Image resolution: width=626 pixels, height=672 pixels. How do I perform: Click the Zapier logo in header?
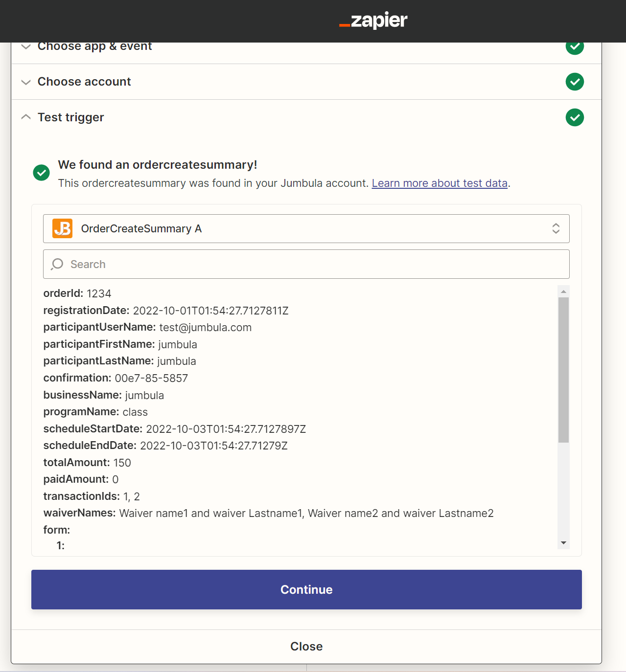(x=373, y=20)
